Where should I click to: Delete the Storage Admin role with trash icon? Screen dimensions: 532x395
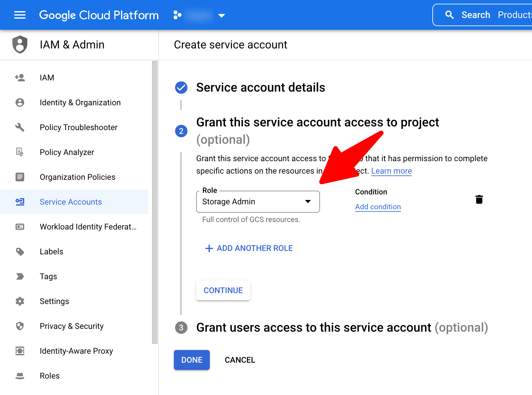point(479,199)
